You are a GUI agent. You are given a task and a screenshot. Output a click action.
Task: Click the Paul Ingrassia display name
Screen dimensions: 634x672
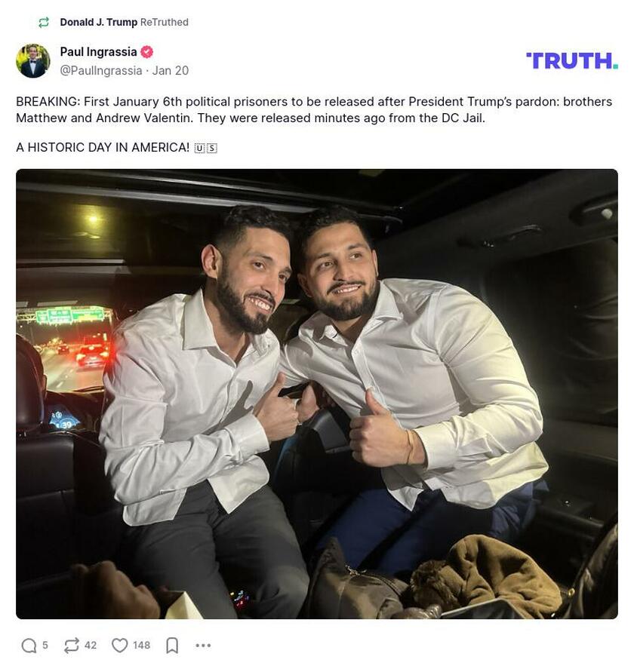[98, 52]
